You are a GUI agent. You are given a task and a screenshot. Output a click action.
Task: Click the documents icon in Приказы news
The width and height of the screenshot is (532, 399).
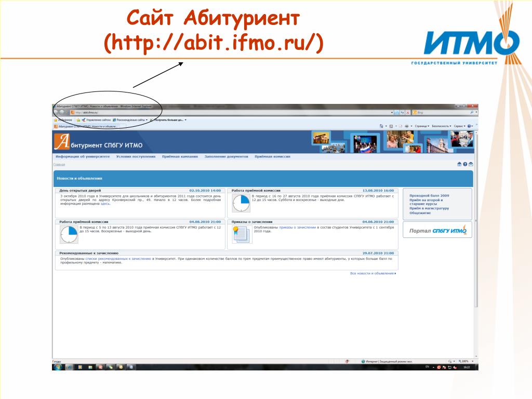click(241, 234)
